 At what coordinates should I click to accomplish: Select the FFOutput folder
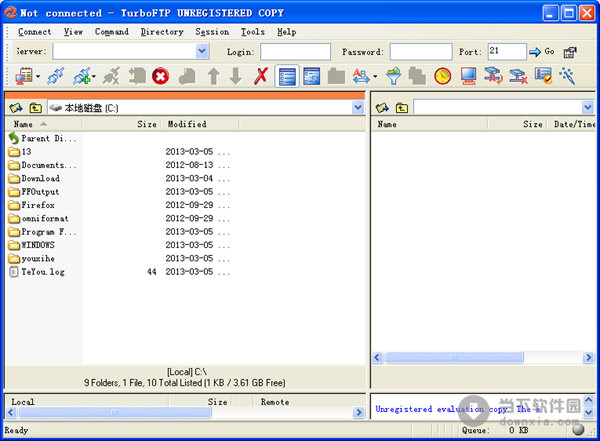pos(34,192)
